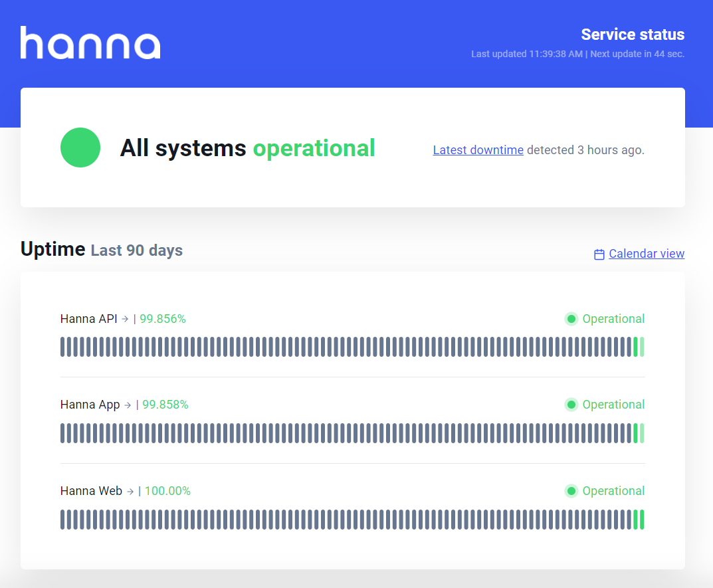
Task: Click Operational label in Hanna App row
Action: coord(613,405)
